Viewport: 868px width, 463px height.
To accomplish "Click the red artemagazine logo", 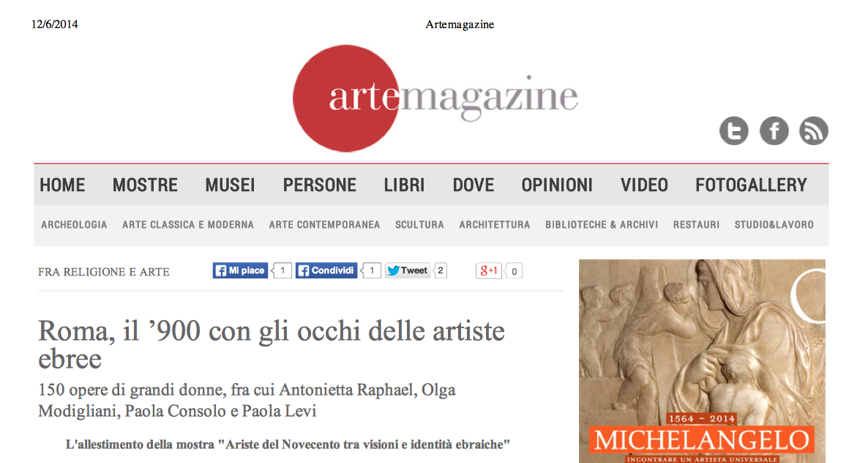I will coord(435,99).
